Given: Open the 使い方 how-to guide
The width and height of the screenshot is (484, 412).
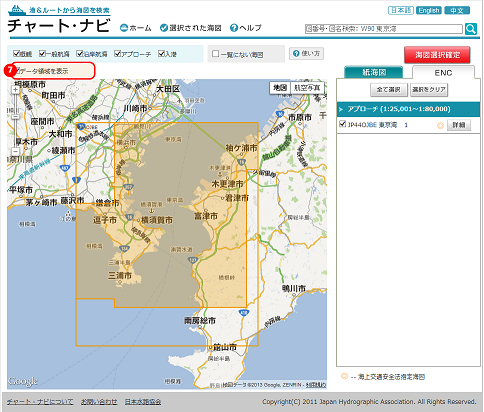Looking at the screenshot, I should pos(306,53).
